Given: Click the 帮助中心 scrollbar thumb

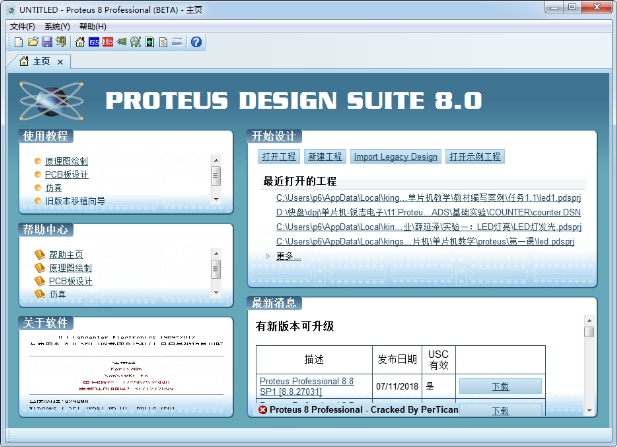Looking at the screenshot, I should [x=216, y=269].
